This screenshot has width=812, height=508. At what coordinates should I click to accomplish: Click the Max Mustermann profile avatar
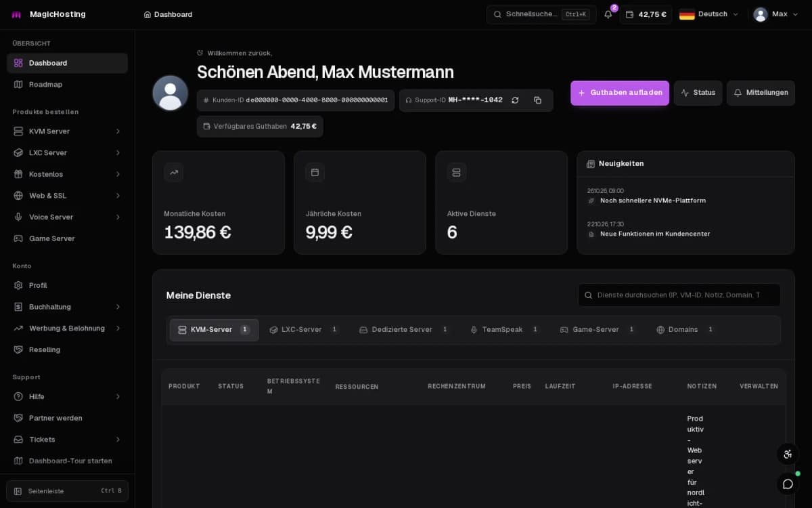170,93
